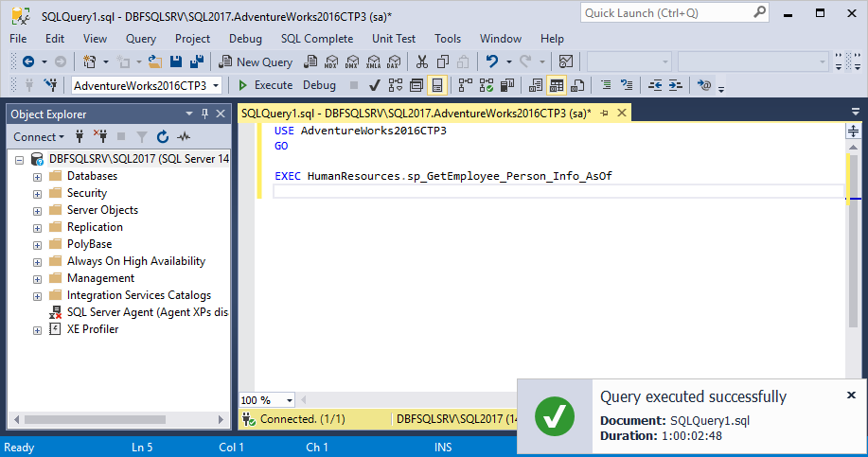The width and height of the screenshot is (868, 457).
Task: Select the XE Profiler tree item
Action: [83, 329]
